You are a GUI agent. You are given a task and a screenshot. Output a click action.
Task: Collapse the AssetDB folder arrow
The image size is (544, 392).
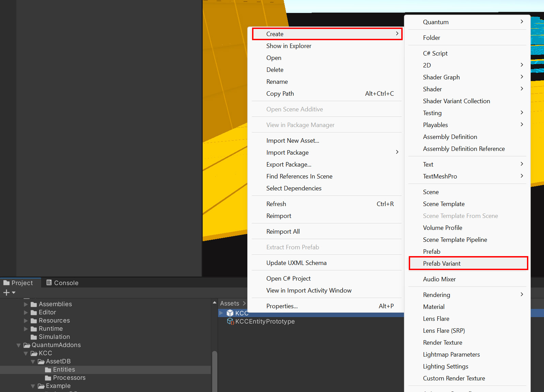point(33,362)
